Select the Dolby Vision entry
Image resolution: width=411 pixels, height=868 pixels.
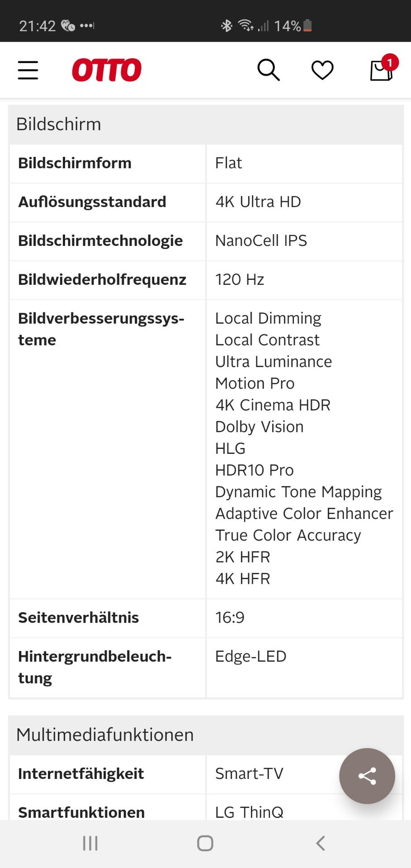pyautogui.click(x=259, y=427)
